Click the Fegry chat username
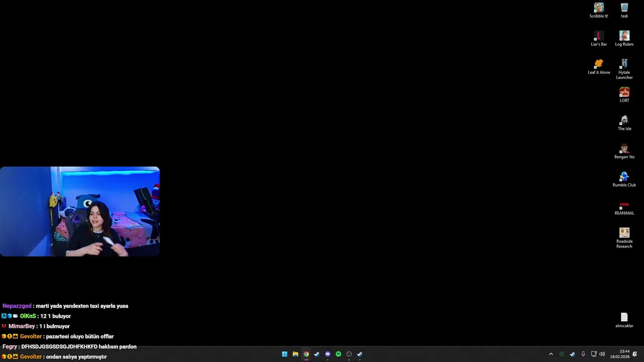Screen dimensions: 644x362 tap(10, 346)
